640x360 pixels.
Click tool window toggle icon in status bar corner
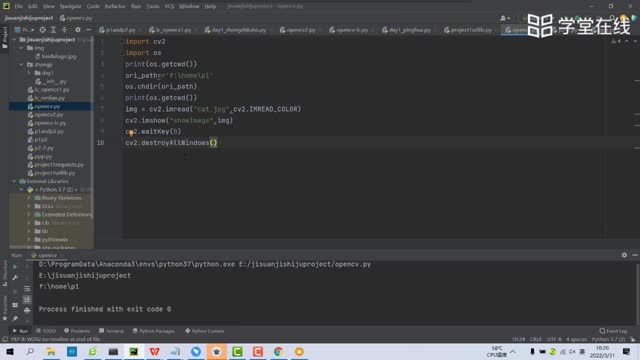tap(4, 340)
